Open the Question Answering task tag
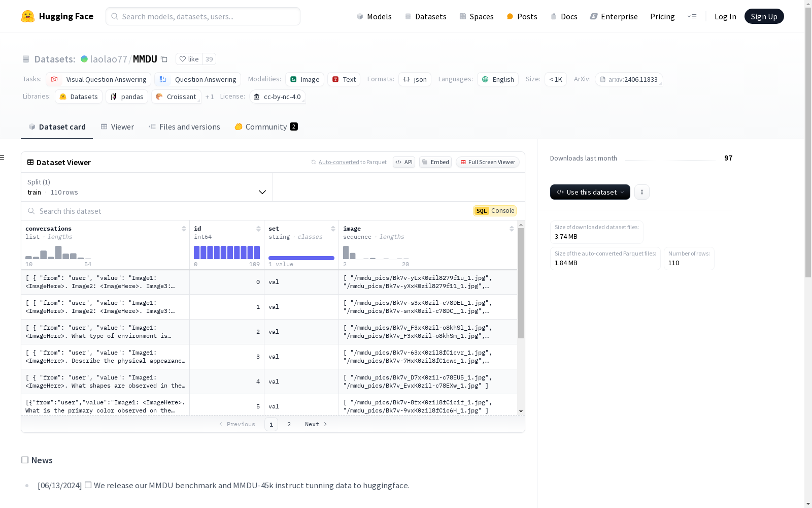Screen dimensions: 812x508 [x=197, y=79]
